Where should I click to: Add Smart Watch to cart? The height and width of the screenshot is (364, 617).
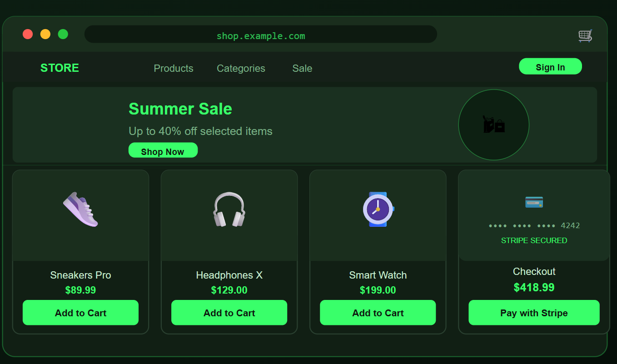(378, 313)
